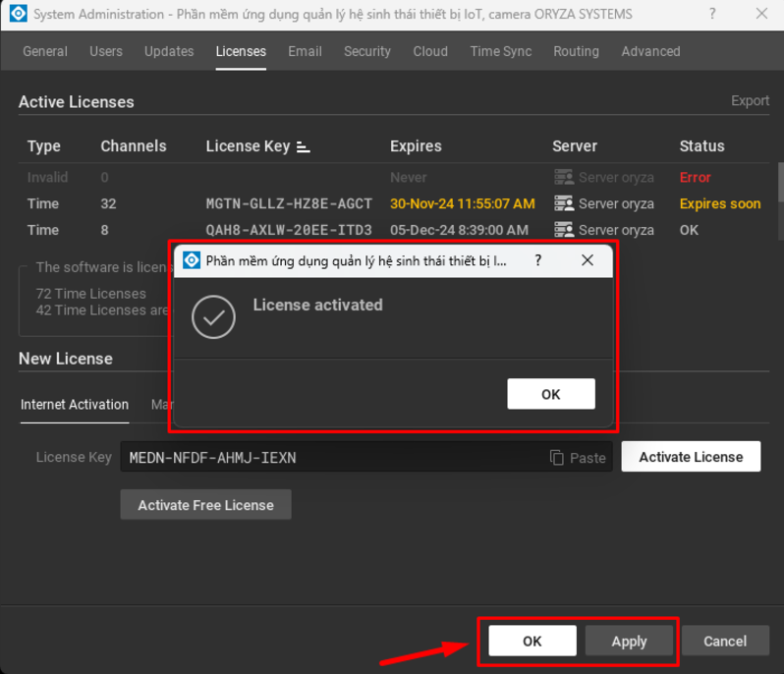784x674 pixels.
Task: Click OK in the License activated dialog
Action: click(x=551, y=394)
